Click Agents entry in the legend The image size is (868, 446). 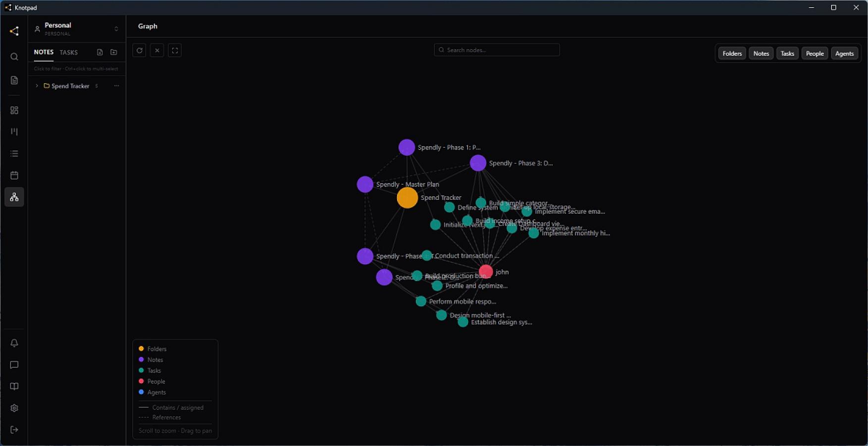coord(152,392)
